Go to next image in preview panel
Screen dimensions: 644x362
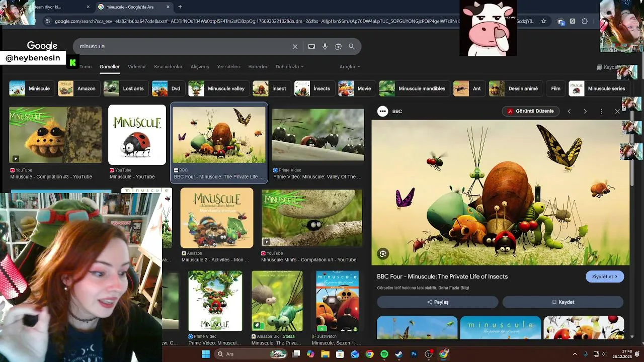point(585,111)
